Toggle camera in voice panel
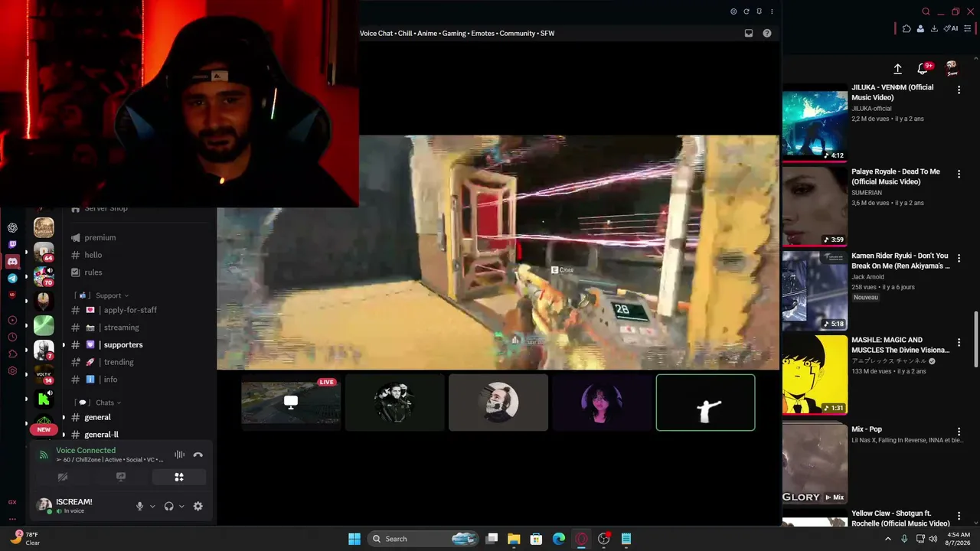Image resolution: width=980 pixels, height=551 pixels. tap(63, 477)
